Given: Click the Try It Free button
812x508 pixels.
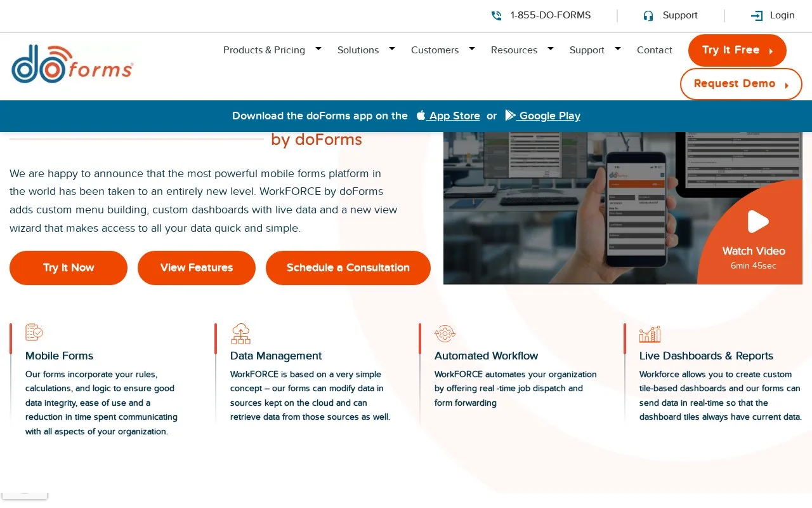Looking at the screenshot, I should point(737,50).
